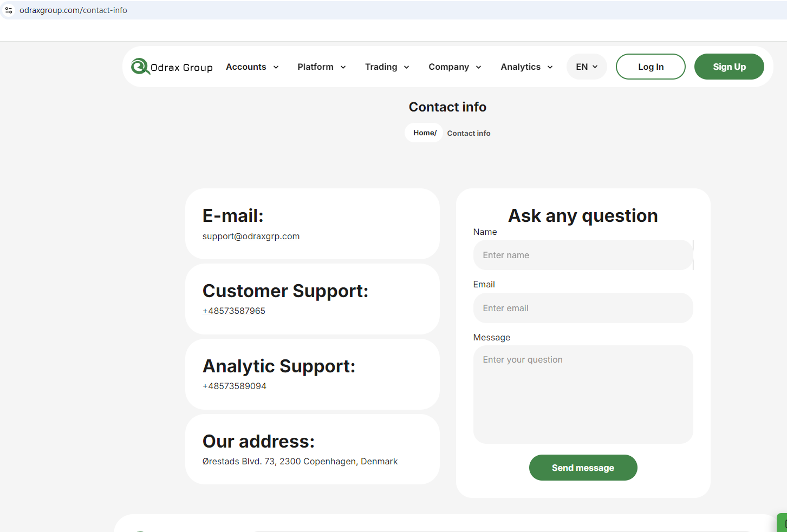The width and height of the screenshot is (787, 532).
Task: Expand the Trading menu chevron
Action: [x=406, y=67]
